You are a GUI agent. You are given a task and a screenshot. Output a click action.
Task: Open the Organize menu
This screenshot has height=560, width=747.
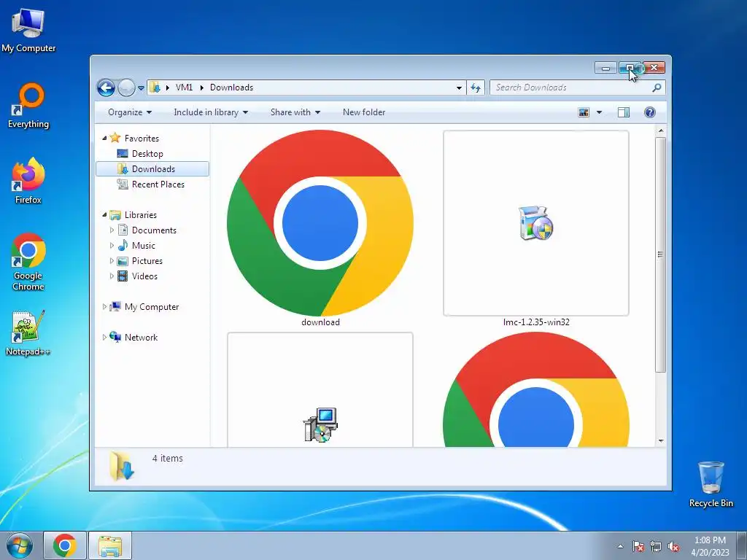click(x=130, y=112)
